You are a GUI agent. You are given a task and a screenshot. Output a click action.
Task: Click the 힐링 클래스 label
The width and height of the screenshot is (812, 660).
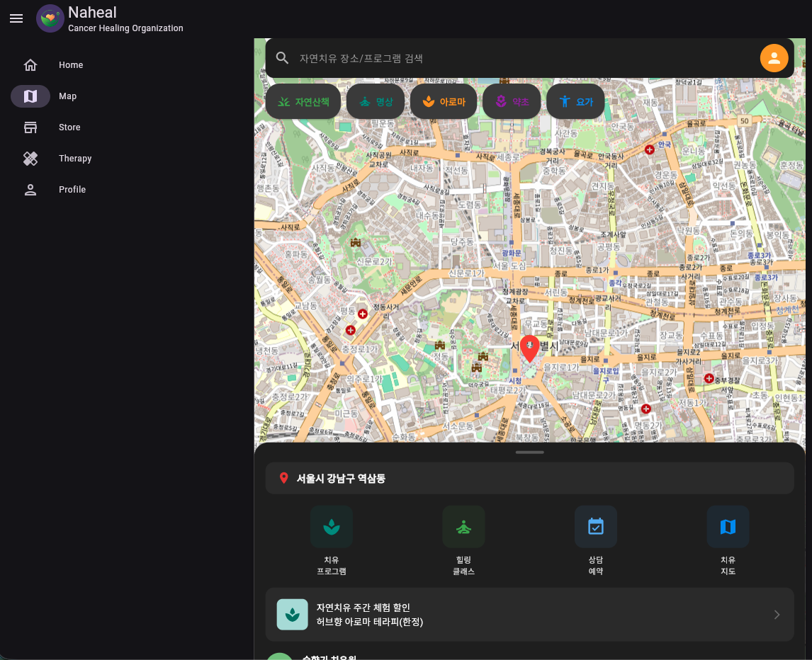(x=463, y=565)
